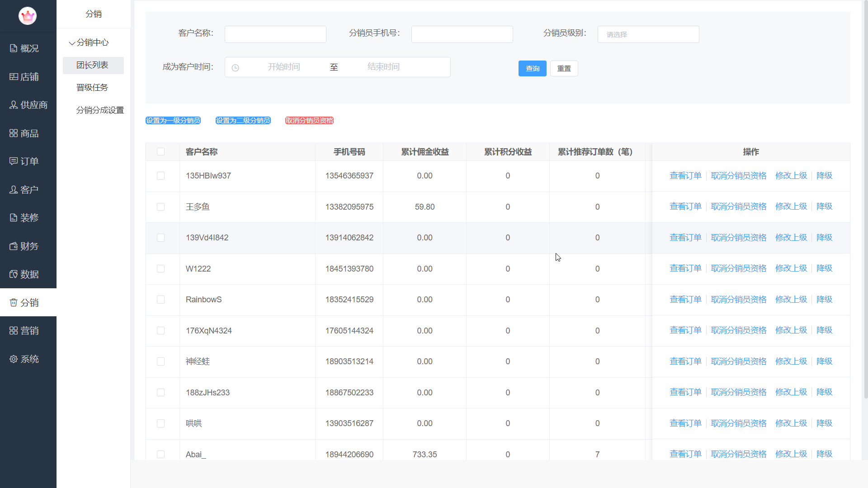The image size is (868, 488).
Task: Check the row for 135HBlw937
Action: click(x=160, y=176)
